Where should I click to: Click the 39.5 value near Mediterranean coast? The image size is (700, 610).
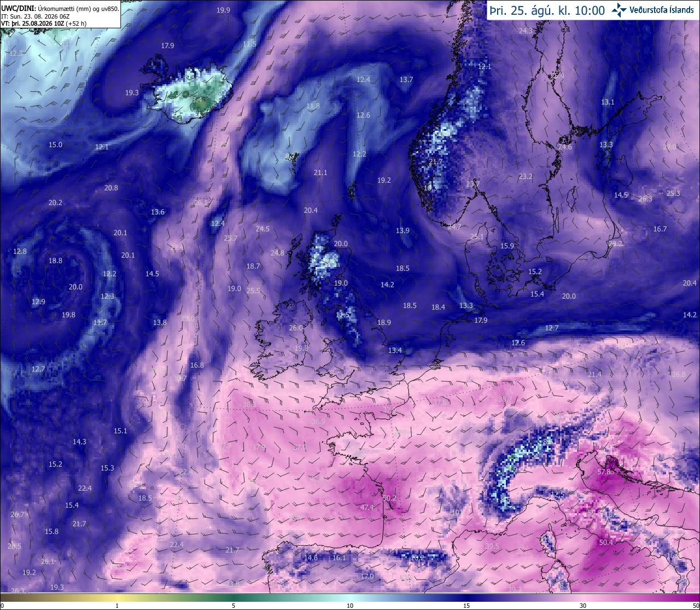click(492, 546)
